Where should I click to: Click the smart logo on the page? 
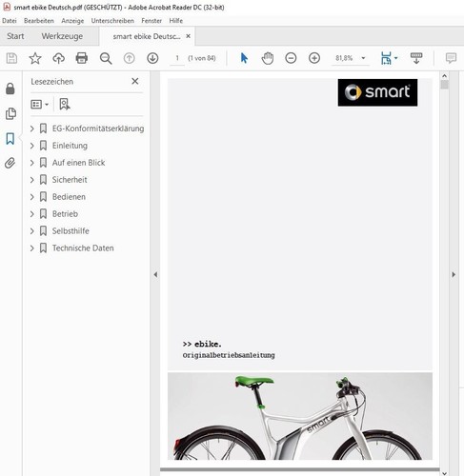pos(377,92)
